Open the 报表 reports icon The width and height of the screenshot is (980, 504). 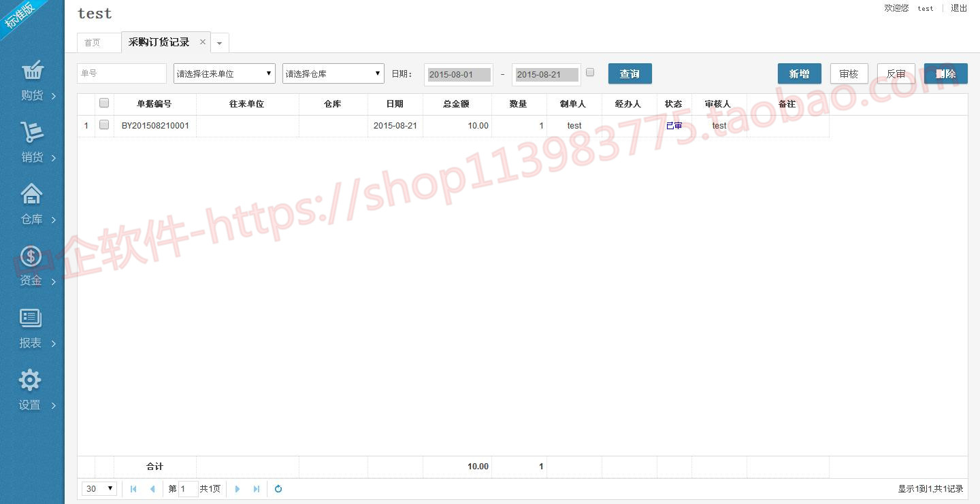pos(31,318)
